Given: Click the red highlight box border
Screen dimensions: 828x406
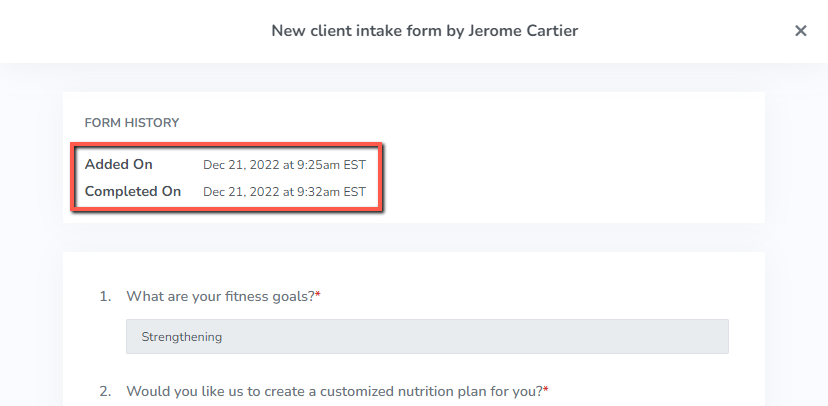Looking at the screenshot, I should (226, 143).
